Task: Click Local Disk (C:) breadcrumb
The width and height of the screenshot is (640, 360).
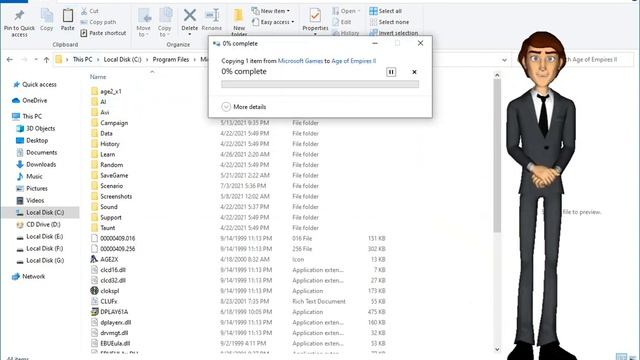Action: (x=122, y=60)
